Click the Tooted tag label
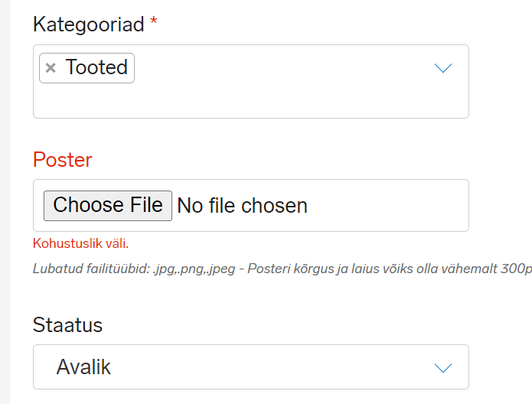Image resolution: width=532 pixels, height=404 pixels. point(96,68)
